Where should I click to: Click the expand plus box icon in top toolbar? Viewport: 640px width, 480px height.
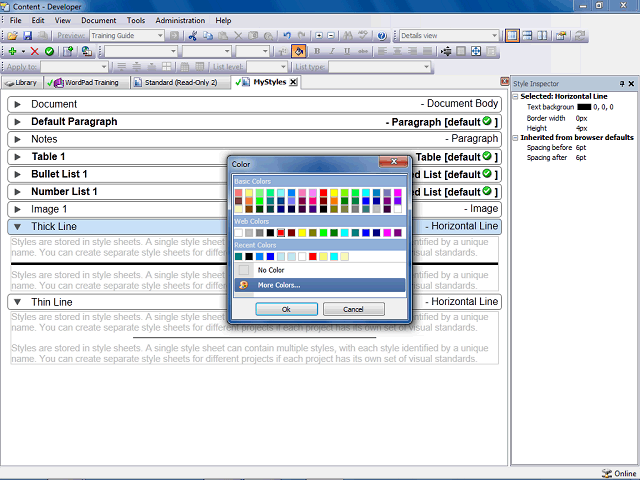[x=319, y=36]
